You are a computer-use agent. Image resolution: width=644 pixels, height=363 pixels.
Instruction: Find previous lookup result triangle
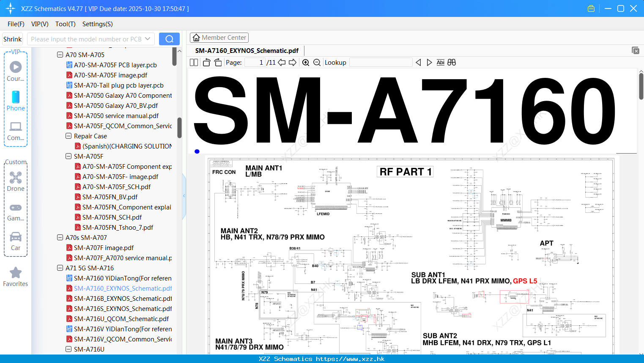point(418,63)
